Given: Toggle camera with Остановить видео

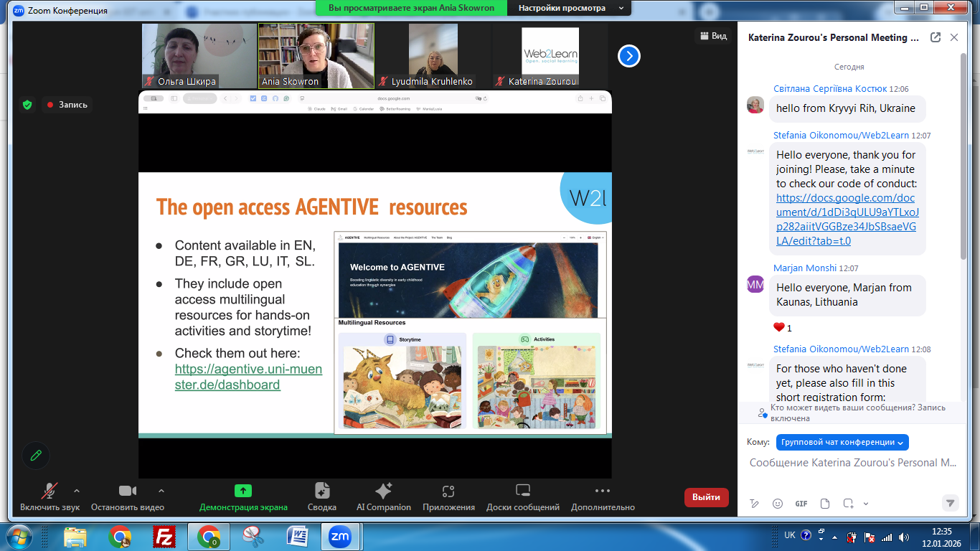Looking at the screenshot, I should 128,496.
